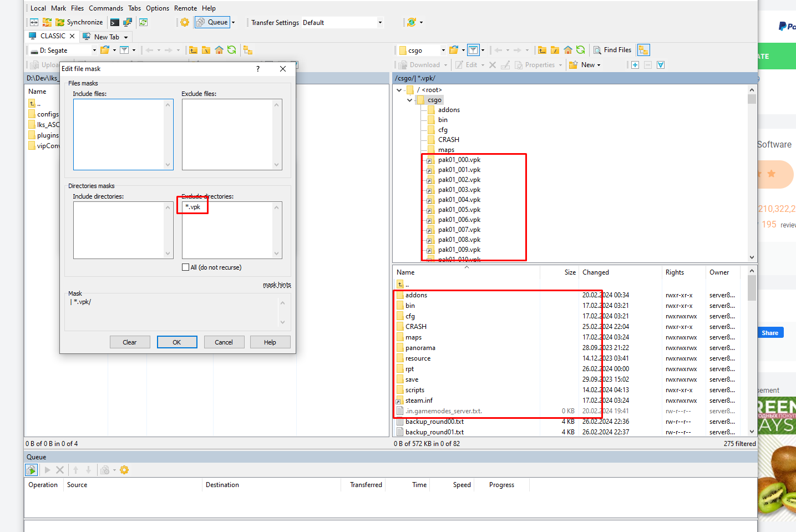Image resolution: width=796 pixels, height=532 pixels.
Task: Click the Synchronize toolbar button
Action: (x=79, y=23)
